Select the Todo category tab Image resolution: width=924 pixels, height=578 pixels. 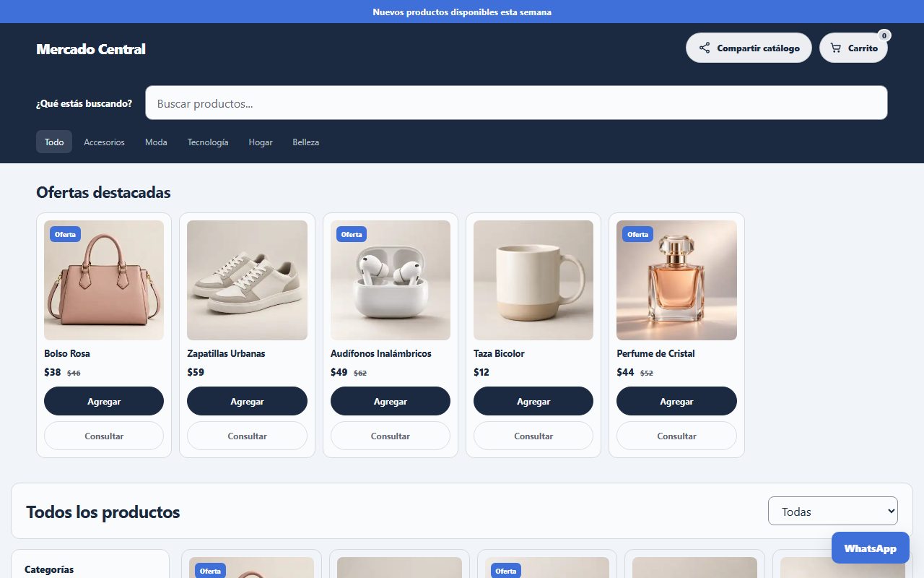tap(54, 142)
